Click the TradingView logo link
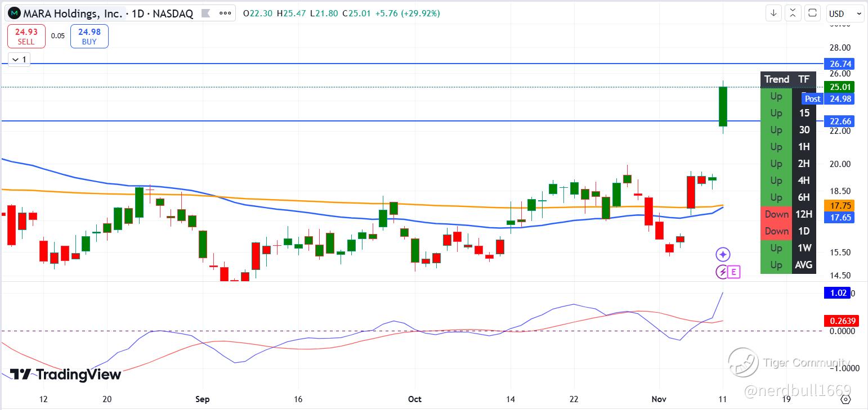Image resolution: width=868 pixels, height=410 pixels. pyautogui.click(x=65, y=375)
